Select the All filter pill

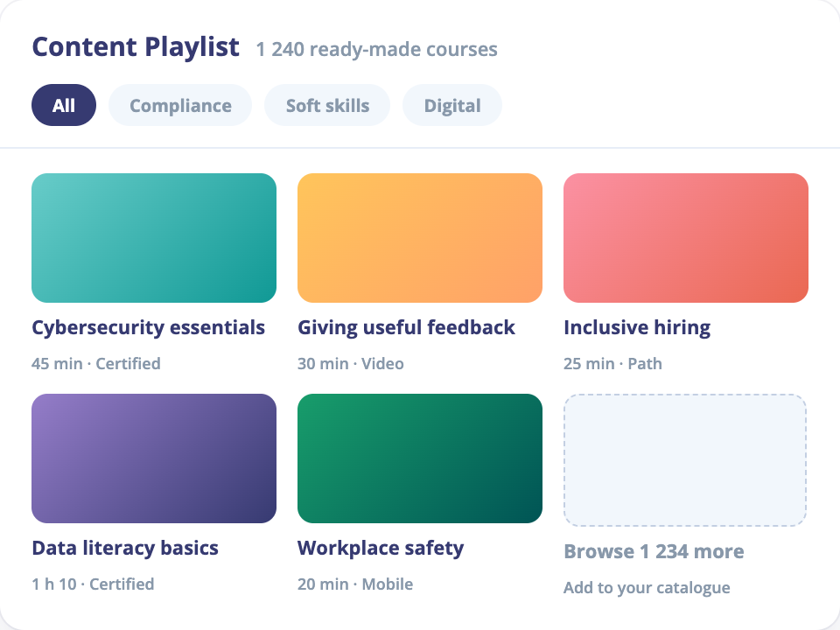pyautogui.click(x=64, y=105)
